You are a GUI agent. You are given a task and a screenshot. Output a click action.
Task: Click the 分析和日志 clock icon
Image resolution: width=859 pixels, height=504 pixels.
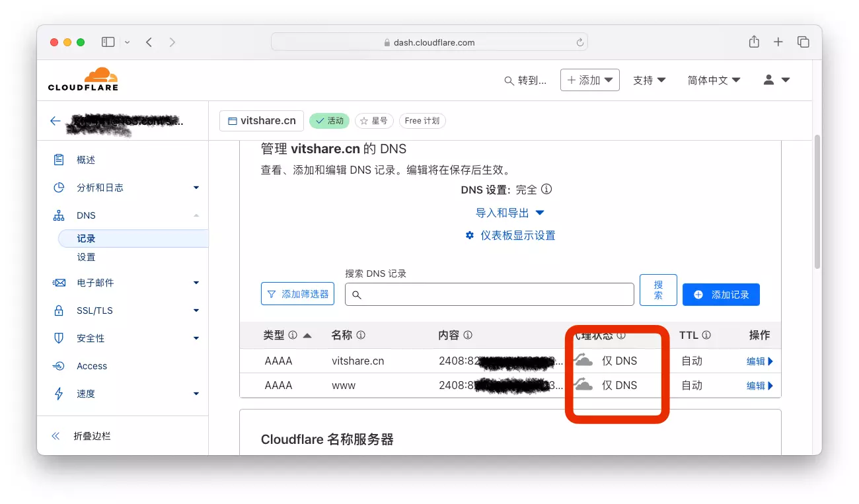point(59,188)
